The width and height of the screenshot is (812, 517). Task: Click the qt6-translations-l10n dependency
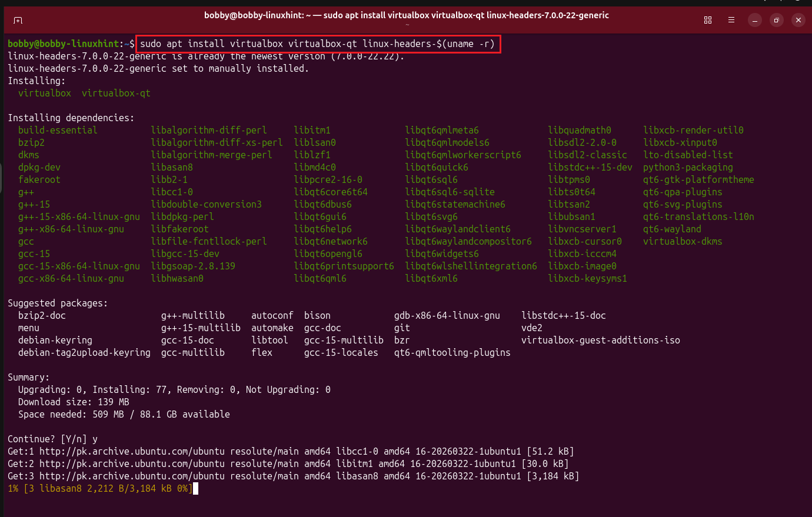(x=698, y=216)
